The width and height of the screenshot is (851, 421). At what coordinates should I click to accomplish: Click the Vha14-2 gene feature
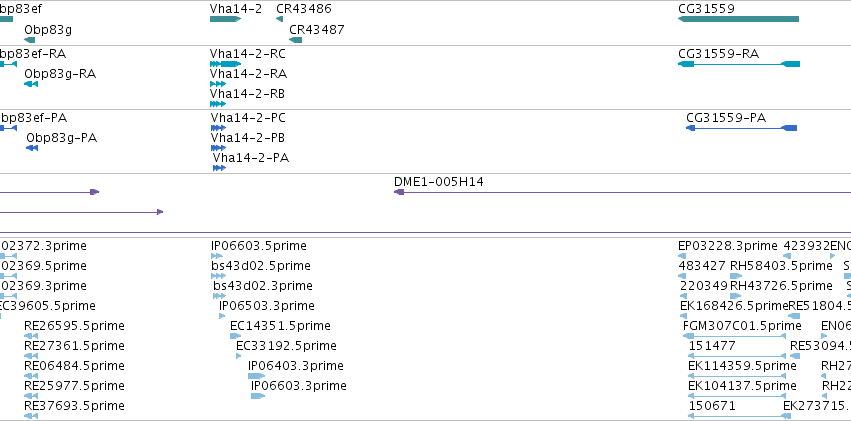pos(225,19)
